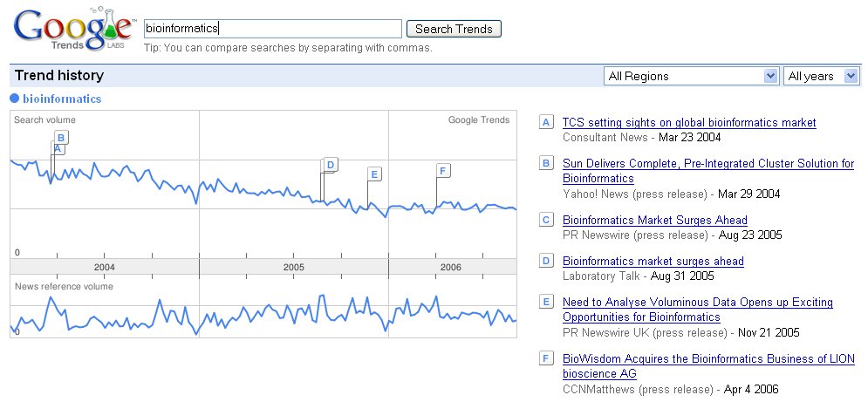Click the B icon beside Sun Delivers headline
Viewport: 868px width, 402px height.
(x=547, y=163)
